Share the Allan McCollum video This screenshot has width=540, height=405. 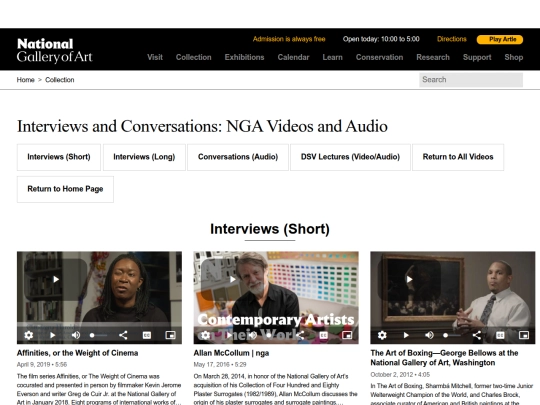(300, 335)
